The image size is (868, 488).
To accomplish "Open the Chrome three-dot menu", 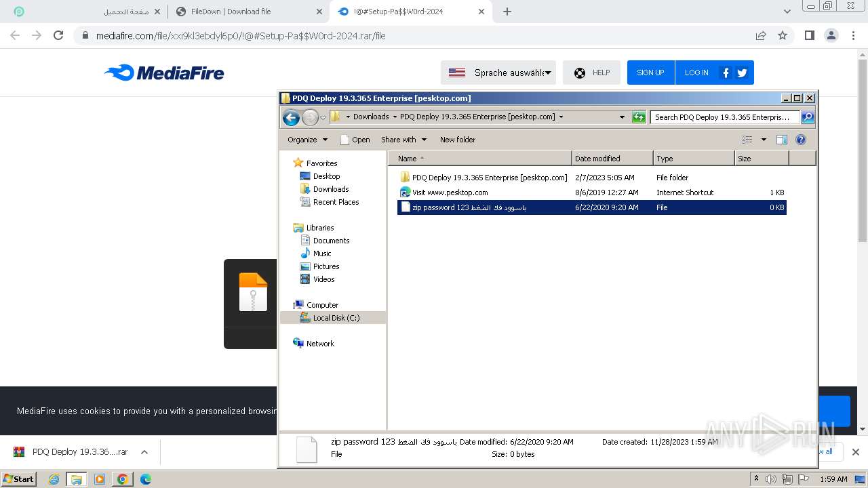I will (x=853, y=35).
